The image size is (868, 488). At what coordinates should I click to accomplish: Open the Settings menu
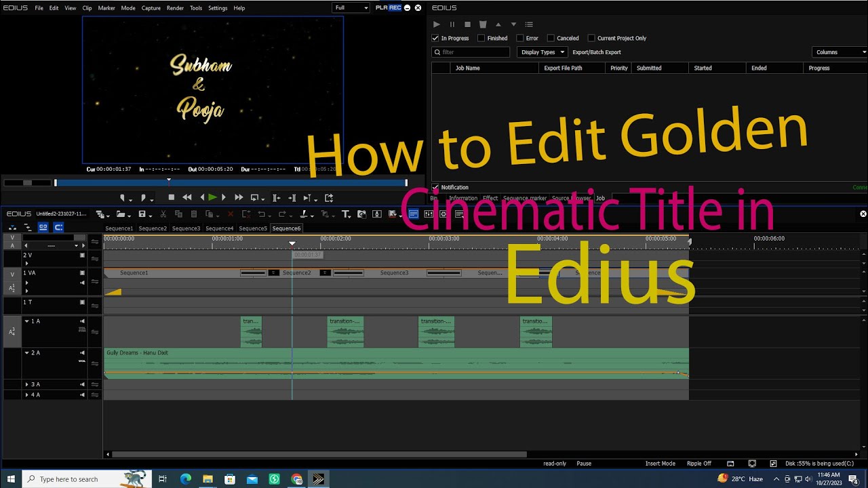pyautogui.click(x=218, y=8)
